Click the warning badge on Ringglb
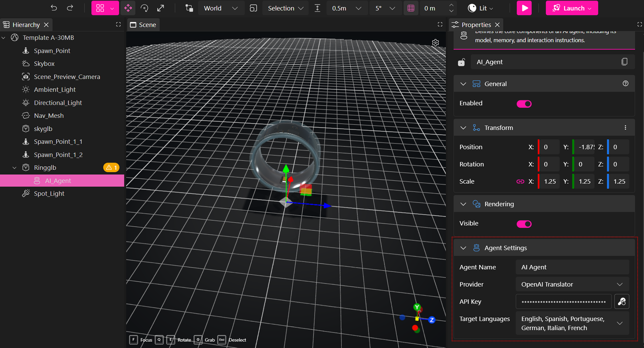 (x=111, y=167)
